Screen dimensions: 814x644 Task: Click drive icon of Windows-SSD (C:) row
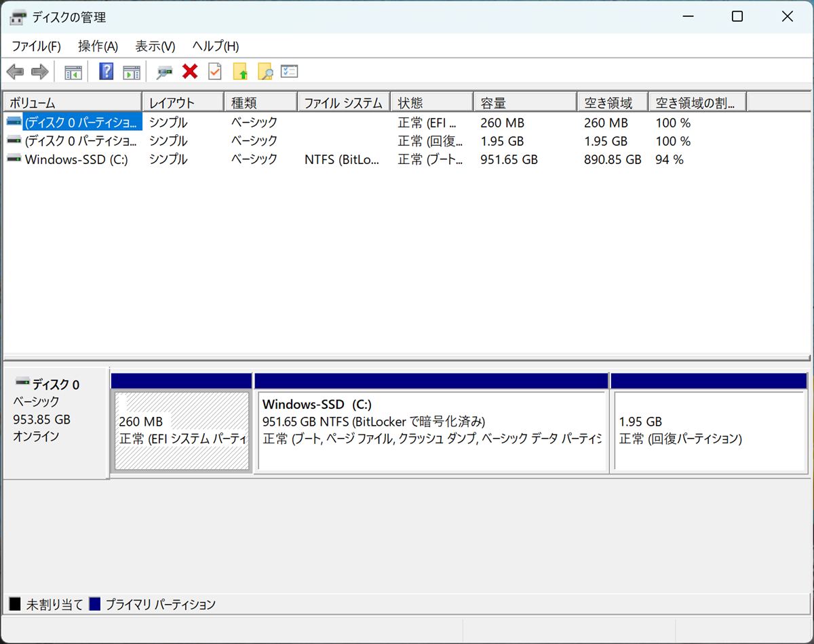click(x=14, y=159)
